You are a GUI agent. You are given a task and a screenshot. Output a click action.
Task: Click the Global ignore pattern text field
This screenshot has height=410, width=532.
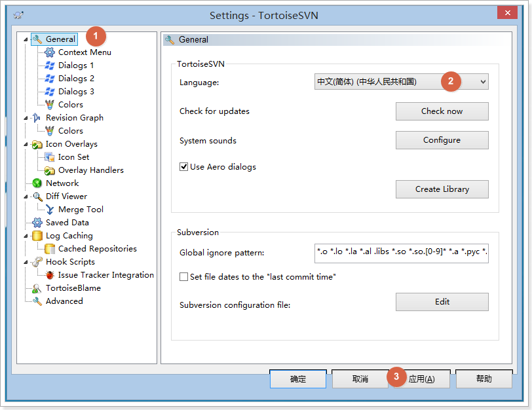402,253
